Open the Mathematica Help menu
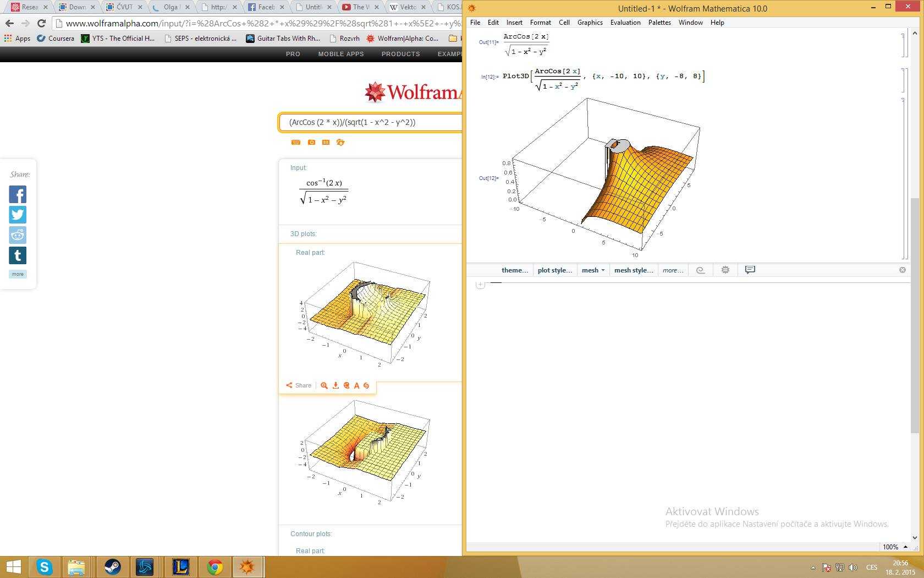 click(717, 23)
